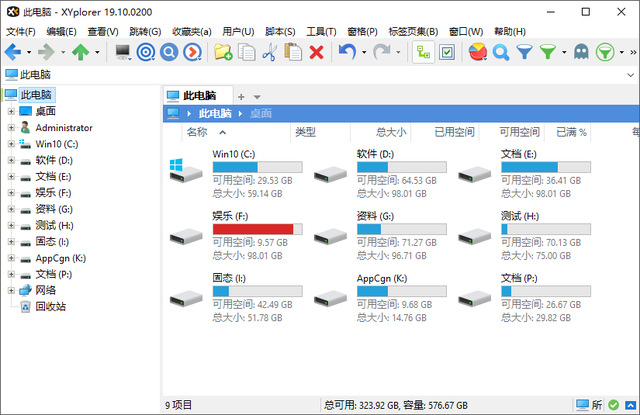The height and width of the screenshot is (415, 640).
Task: Create a new folder via toolbar icon
Action: (x=223, y=52)
